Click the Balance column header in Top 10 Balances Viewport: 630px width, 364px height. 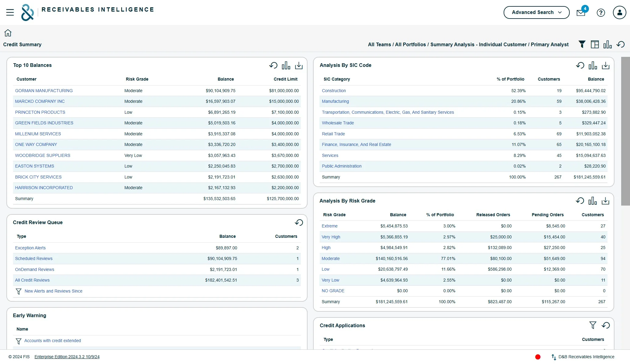pos(226,79)
